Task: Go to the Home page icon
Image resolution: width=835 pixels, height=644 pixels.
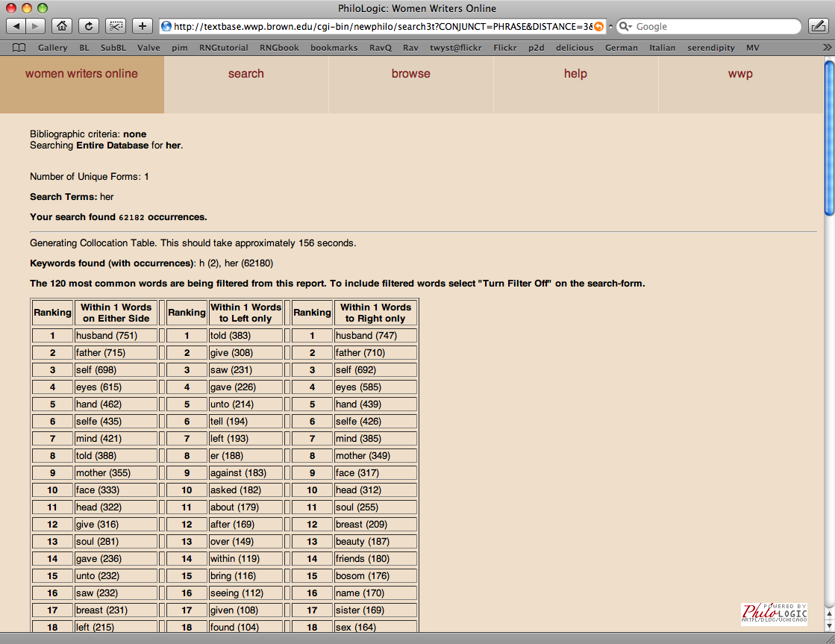Action: pos(62,26)
